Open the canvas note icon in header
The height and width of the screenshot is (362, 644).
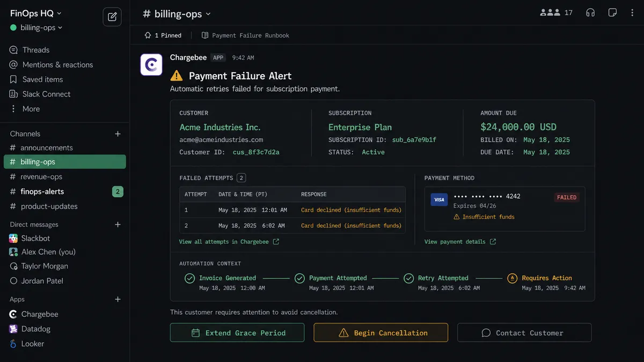pos(612,13)
